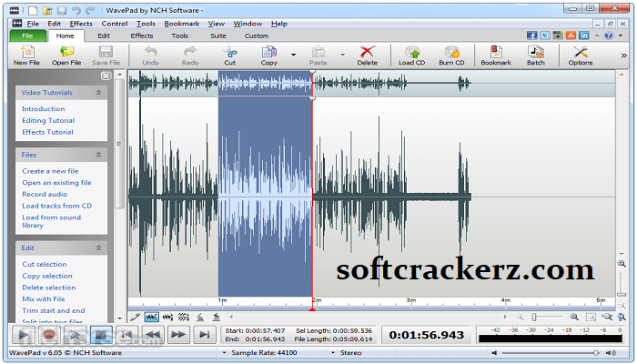Open the Control menu
Image resolution: width=637 pixels, height=364 pixels.
point(115,24)
